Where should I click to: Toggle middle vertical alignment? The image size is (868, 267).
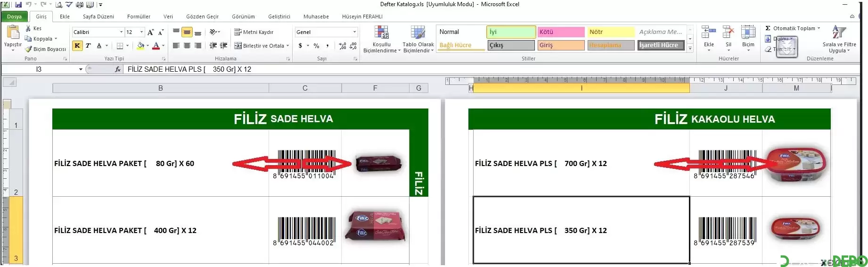tap(187, 32)
